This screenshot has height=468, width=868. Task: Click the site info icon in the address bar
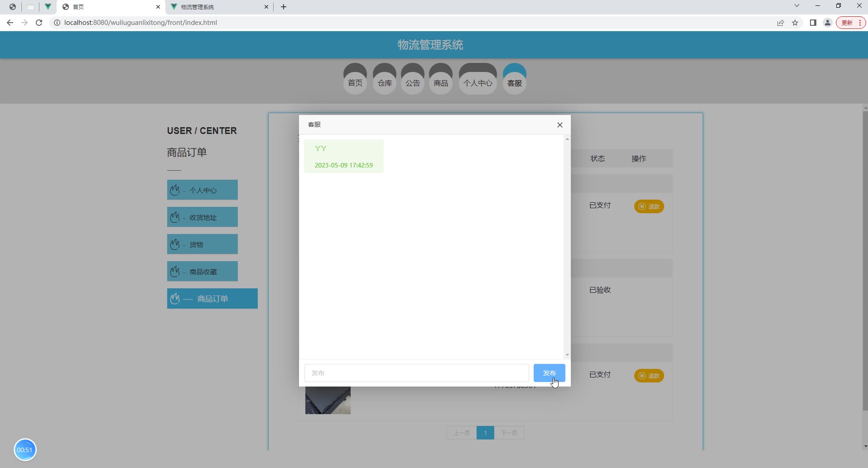(57, 23)
